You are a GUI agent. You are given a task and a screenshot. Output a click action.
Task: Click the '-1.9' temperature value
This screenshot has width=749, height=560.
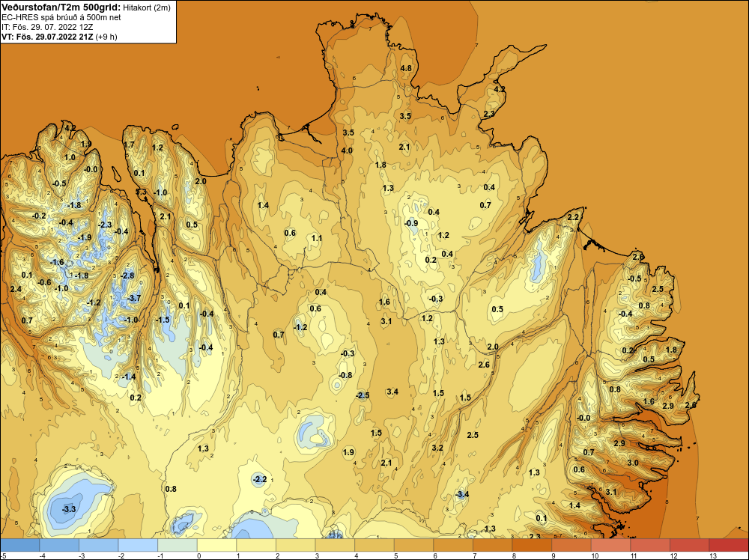click(84, 237)
